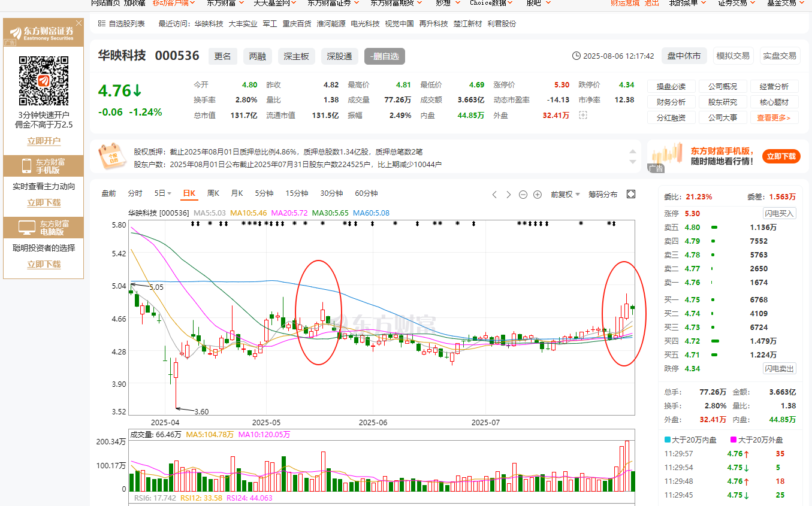This screenshot has height=506, width=812.
Task: Switch to the 月K chart tab
Action: point(237,193)
